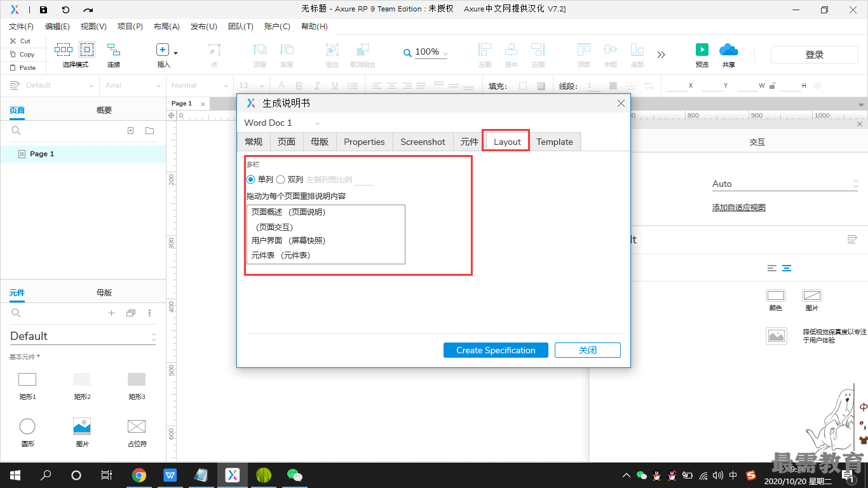Click the Paste tool
Screen dimensions: 868x488
coord(22,67)
